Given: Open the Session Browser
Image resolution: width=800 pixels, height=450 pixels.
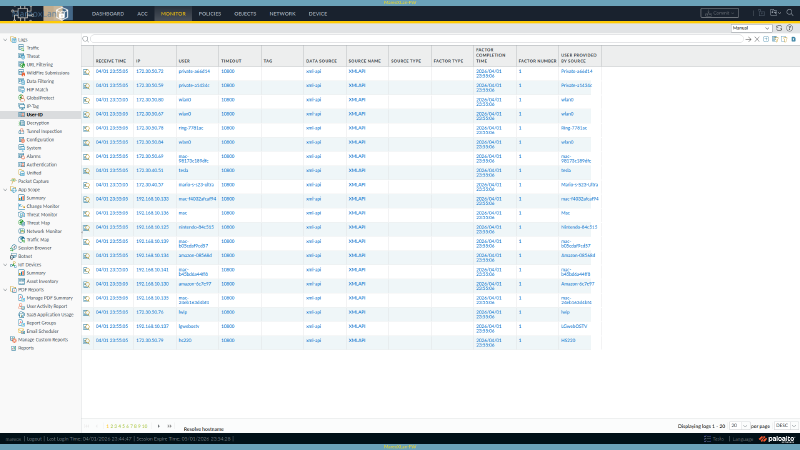Looking at the screenshot, I should point(35,248).
